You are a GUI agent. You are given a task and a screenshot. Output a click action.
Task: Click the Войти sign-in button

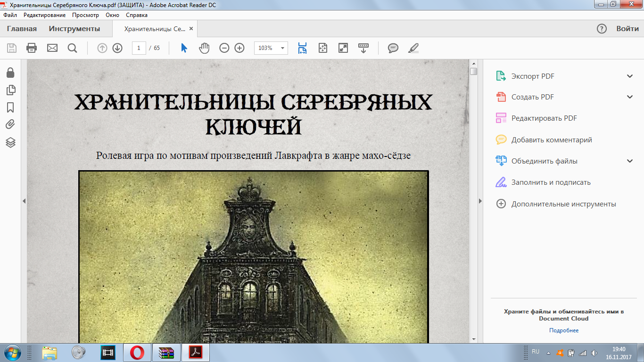[x=627, y=29]
